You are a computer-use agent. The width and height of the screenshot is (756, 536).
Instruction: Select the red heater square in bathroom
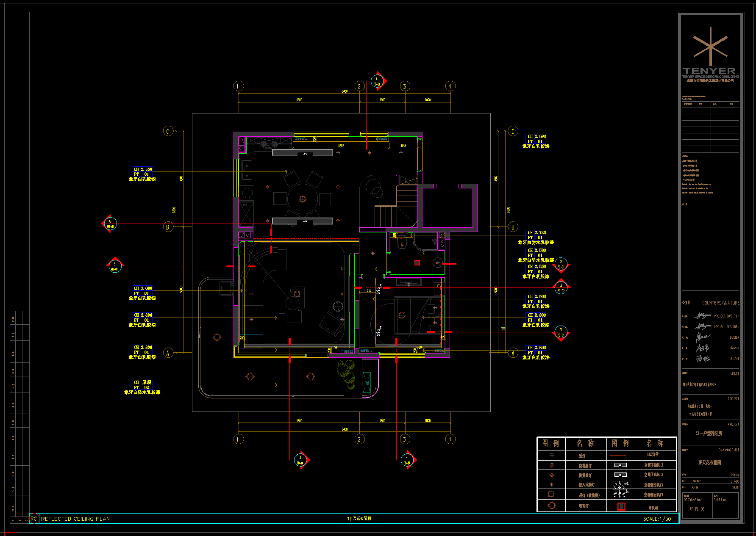tap(417, 263)
